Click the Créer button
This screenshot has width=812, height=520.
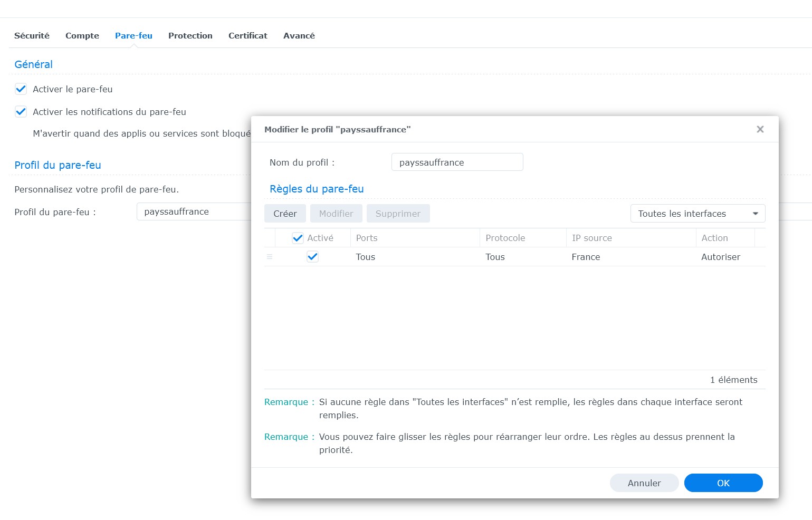(x=285, y=214)
